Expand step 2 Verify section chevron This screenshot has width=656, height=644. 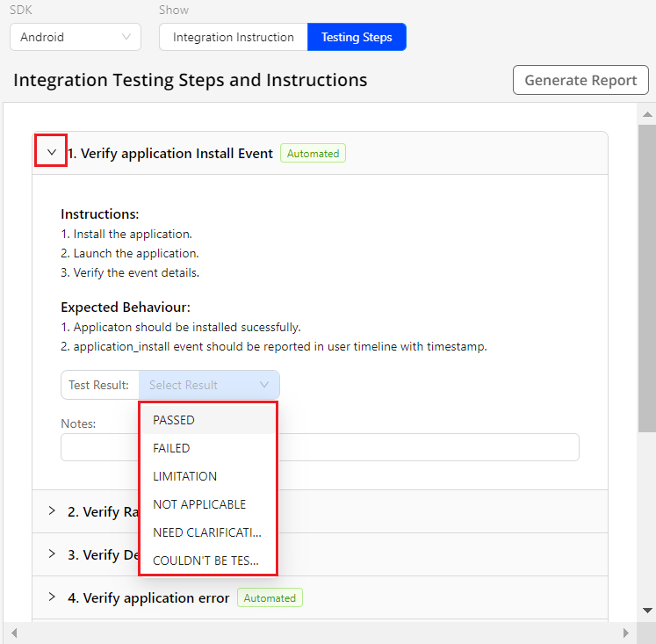coord(52,511)
